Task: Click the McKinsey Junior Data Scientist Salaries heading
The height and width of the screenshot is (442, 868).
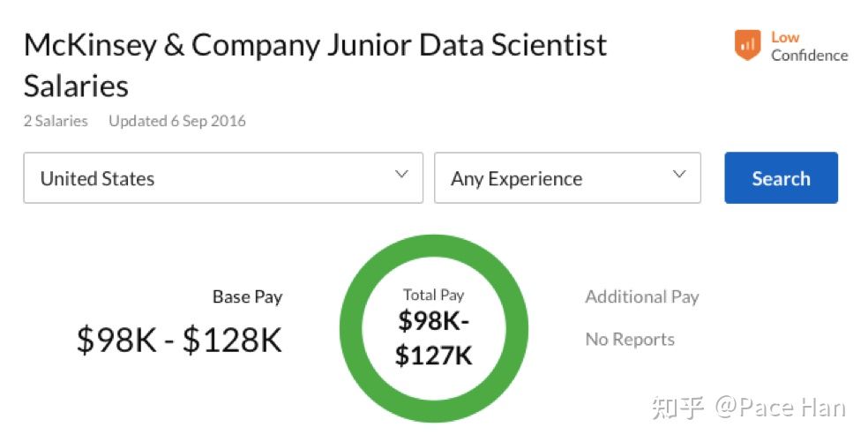Action: [315, 65]
